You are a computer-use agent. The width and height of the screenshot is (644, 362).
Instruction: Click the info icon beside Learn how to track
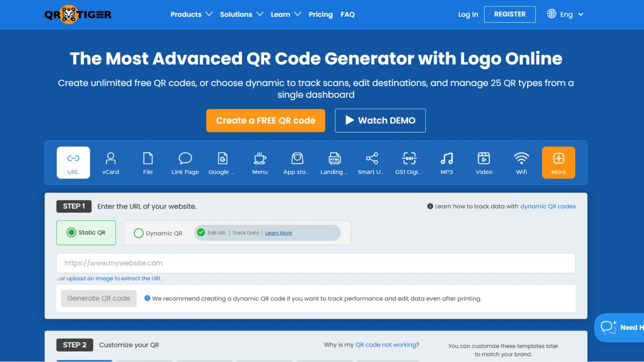point(430,206)
